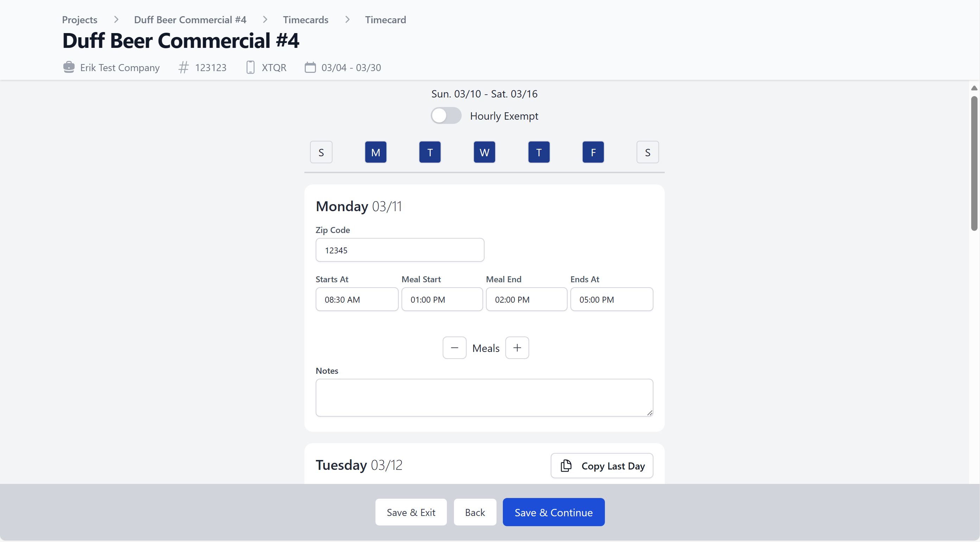Click the Meal End time field

[526, 300]
